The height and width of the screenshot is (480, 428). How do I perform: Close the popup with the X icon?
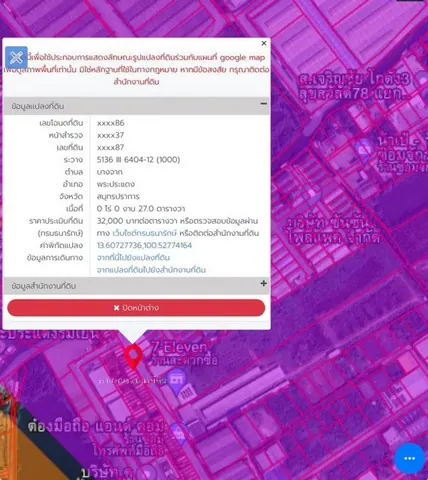[264, 43]
